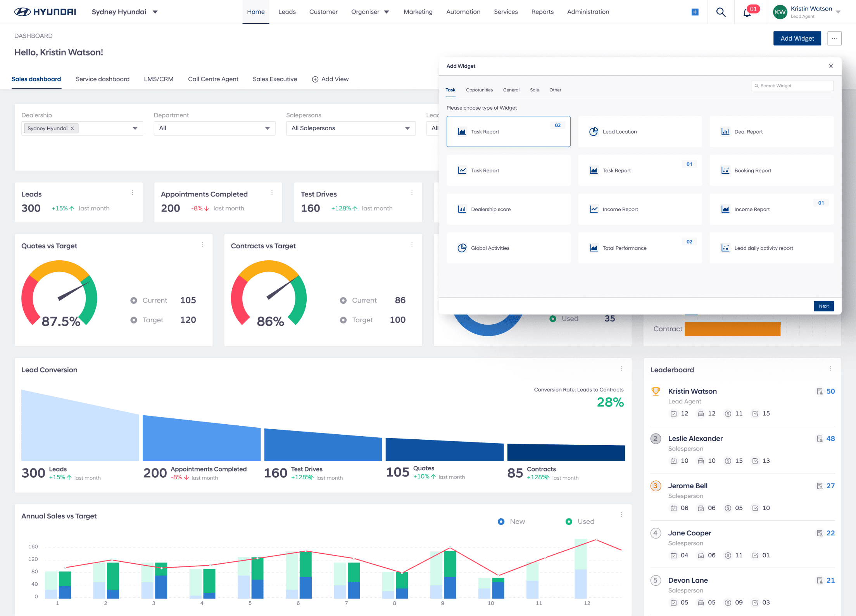Open the Marketing menu
Screen dimensions: 856x616
click(x=418, y=12)
